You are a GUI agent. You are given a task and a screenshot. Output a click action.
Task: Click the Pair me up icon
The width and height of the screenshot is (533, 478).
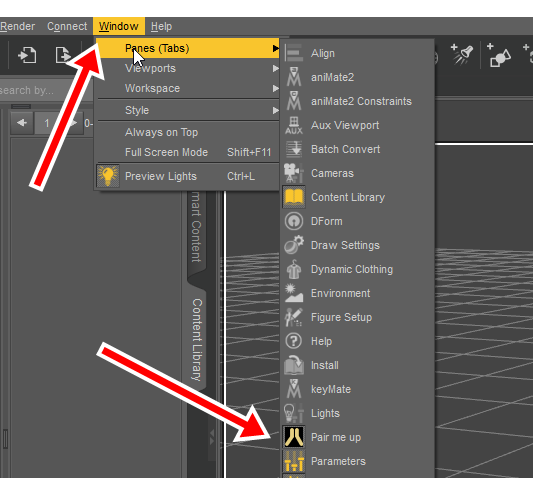coord(294,437)
